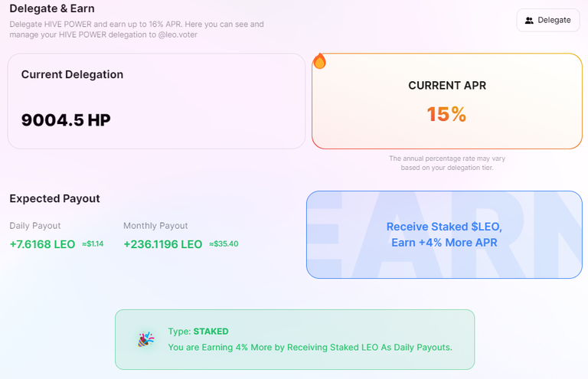Click the Earning 4% More staked notice
Viewport: 588px width, 379px height.
point(310,348)
